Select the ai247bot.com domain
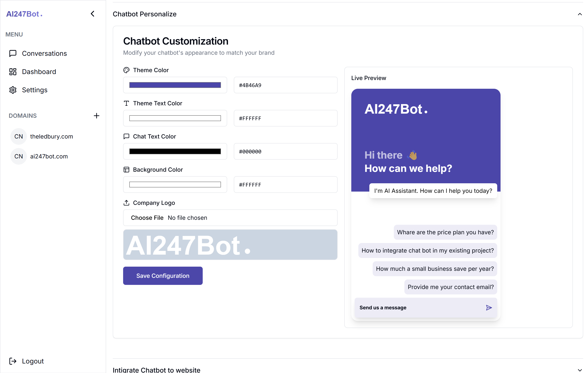 pyautogui.click(x=49, y=157)
